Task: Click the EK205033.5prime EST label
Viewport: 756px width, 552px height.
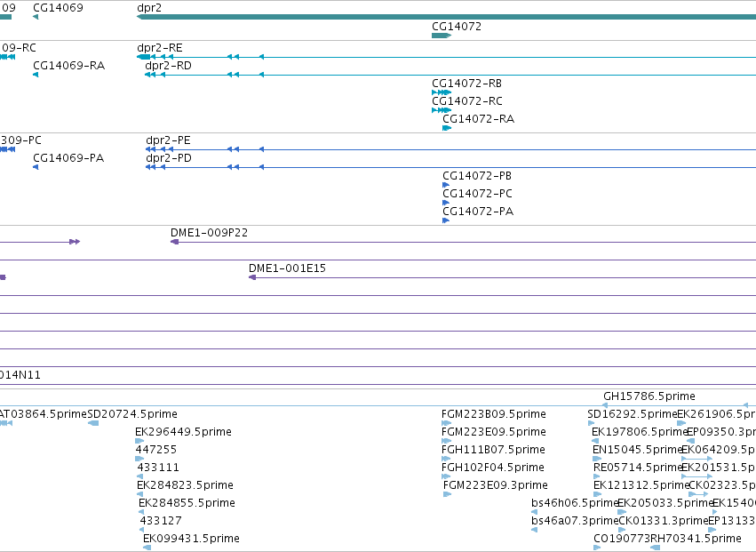Action: click(x=665, y=503)
